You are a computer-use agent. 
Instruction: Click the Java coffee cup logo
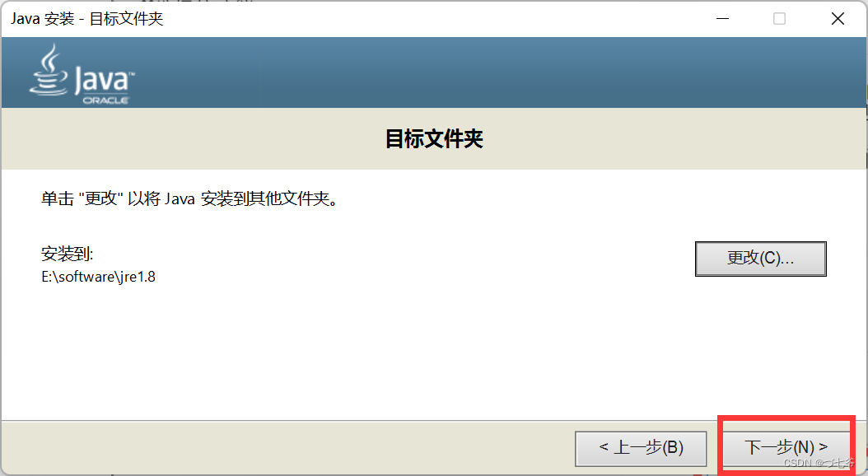coord(49,71)
